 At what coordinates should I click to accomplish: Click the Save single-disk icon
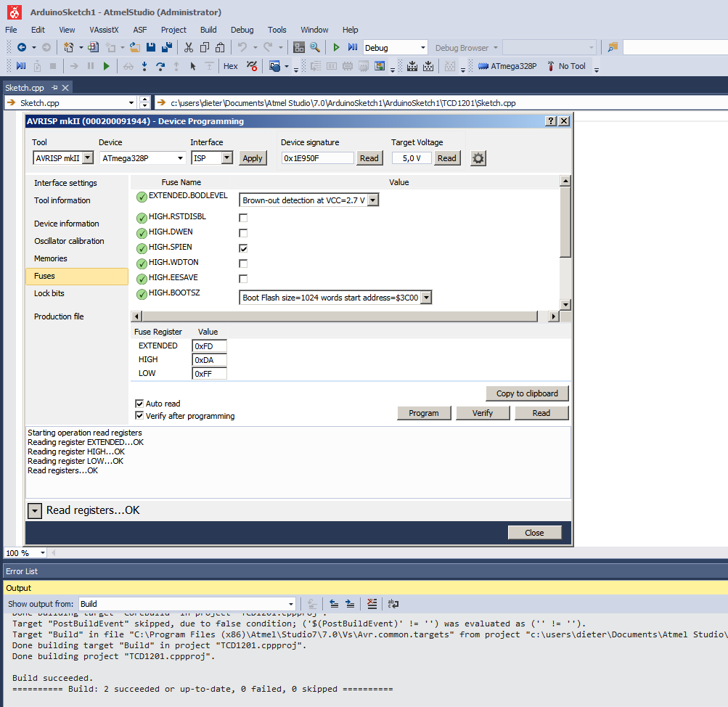(x=151, y=47)
